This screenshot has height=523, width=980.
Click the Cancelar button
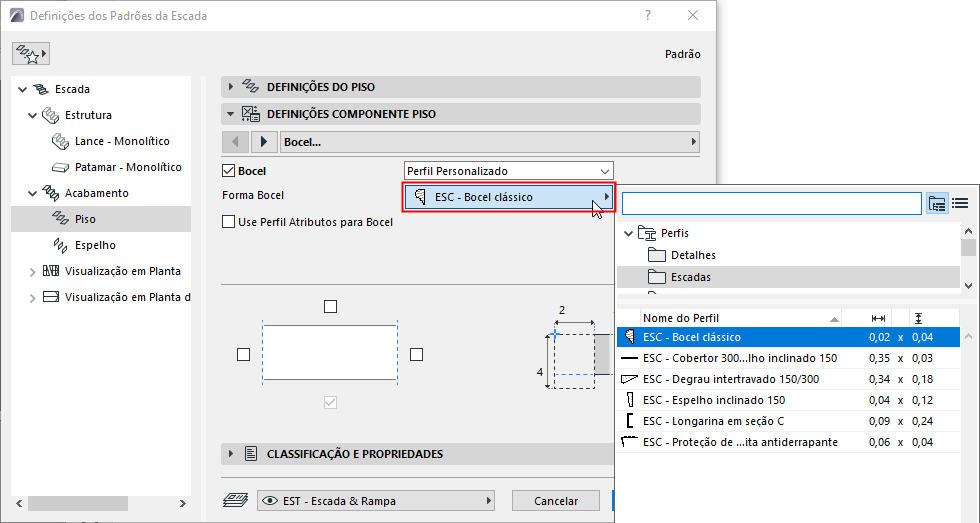pos(556,500)
